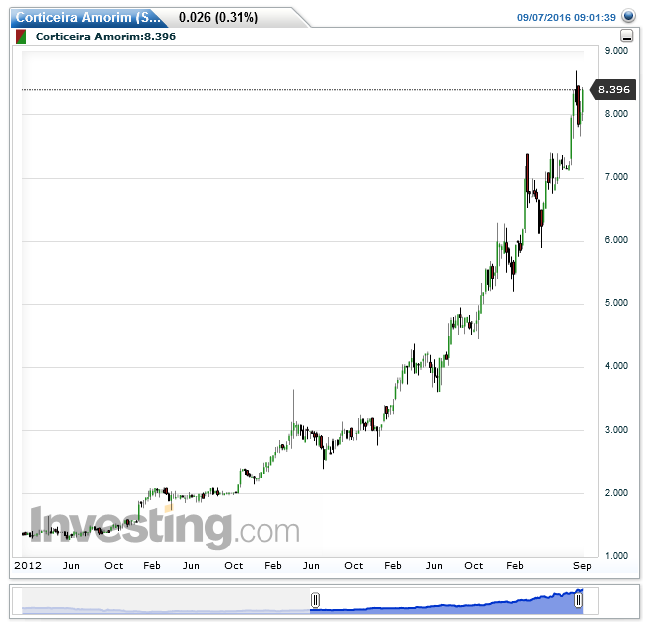Click the price change 0.026 (0.31%)
The width and height of the screenshot is (650, 627).
coord(218,17)
